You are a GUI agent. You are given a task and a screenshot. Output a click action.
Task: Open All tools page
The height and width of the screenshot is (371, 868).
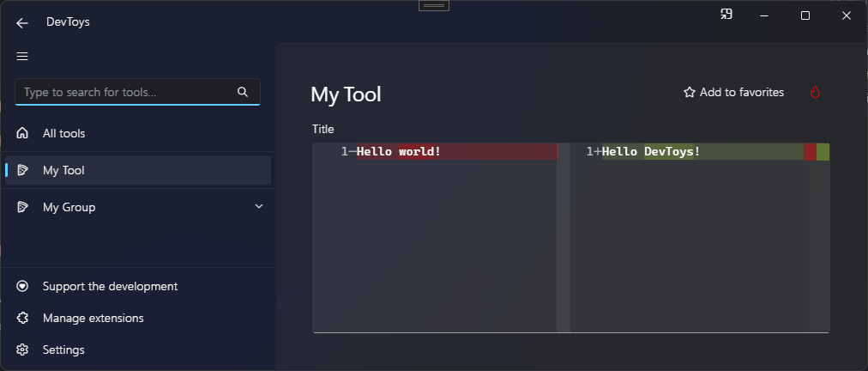[138, 133]
